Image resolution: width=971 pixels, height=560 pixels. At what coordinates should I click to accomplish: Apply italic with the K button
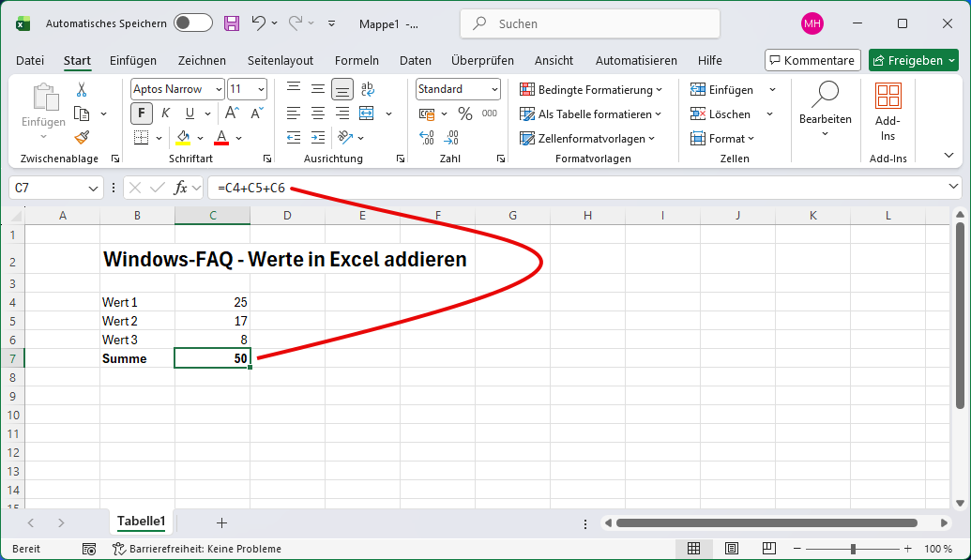click(x=165, y=114)
